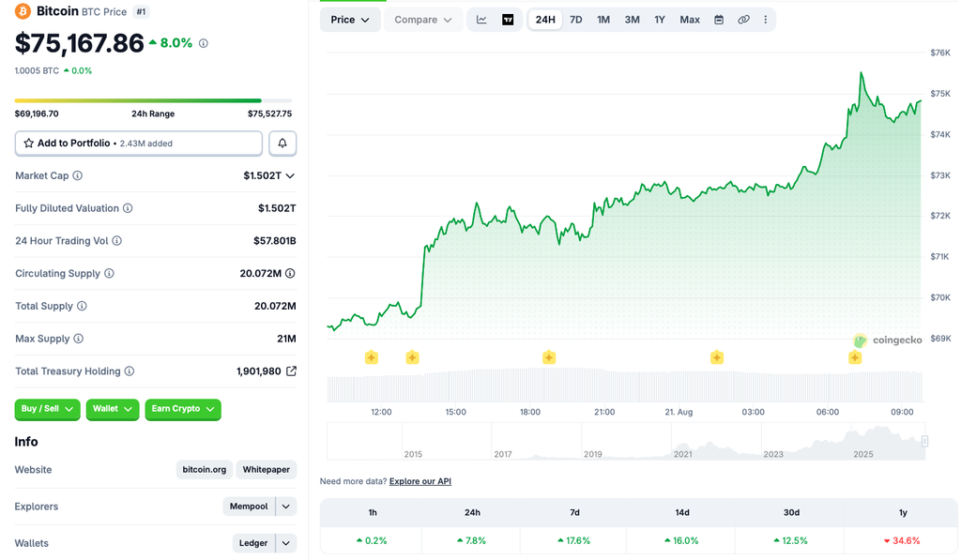
Task: Open the Total Supply info icon
Action: [82, 306]
